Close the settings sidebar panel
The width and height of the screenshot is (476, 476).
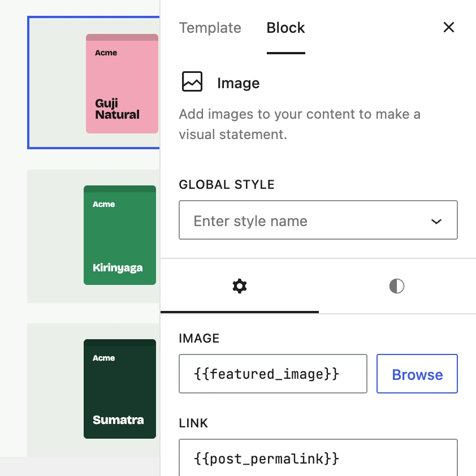(x=448, y=27)
